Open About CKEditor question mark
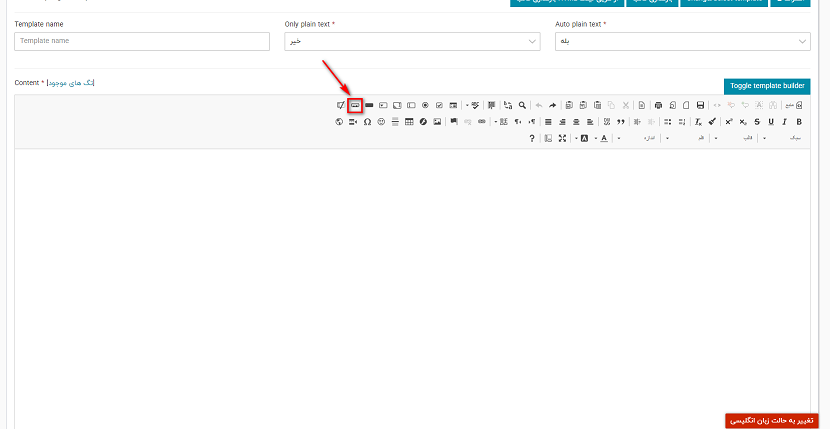Image resolution: width=830 pixels, height=429 pixels. [x=532, y=138]
